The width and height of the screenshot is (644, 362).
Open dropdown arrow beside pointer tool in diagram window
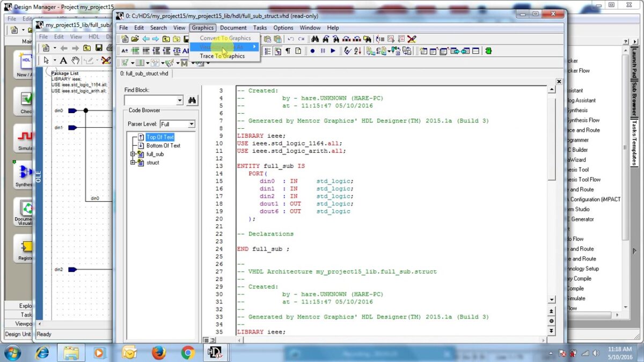coord(54,61)
